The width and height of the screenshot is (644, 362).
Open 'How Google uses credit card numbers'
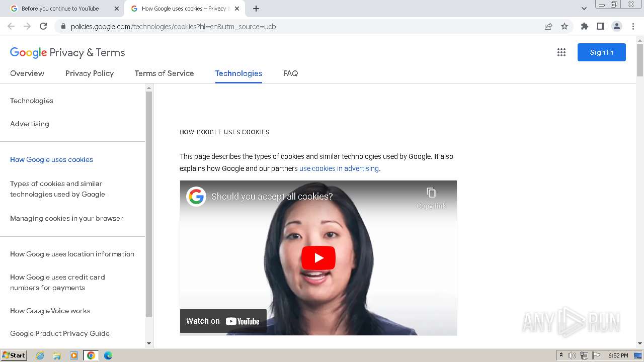coord(57,283)
